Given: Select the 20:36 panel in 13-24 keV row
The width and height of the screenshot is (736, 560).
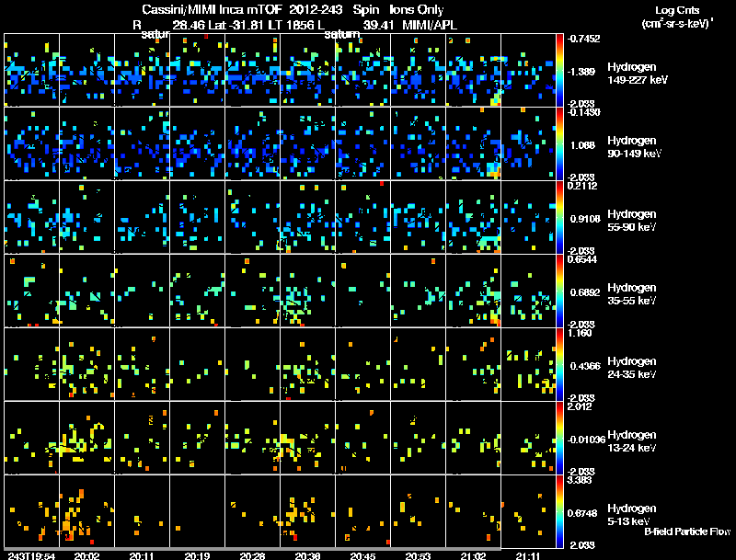Looking at the screenshot, I should coord(307,438).
